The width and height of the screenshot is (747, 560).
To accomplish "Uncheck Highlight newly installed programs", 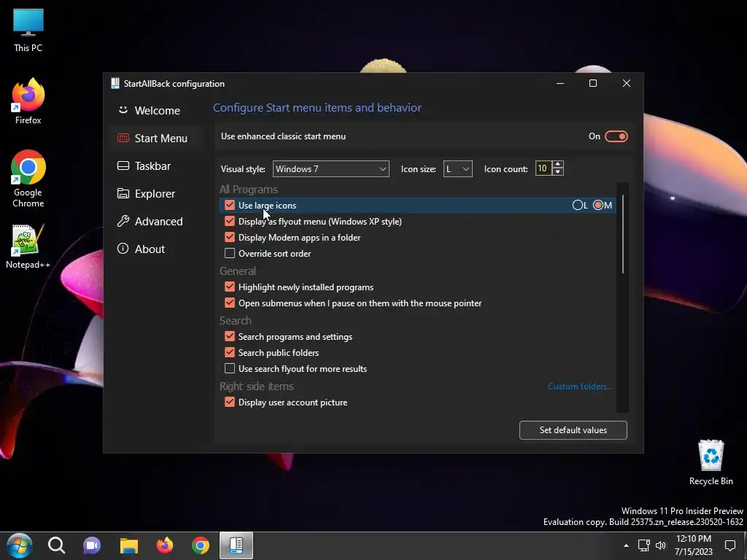I will click(230, 287).
